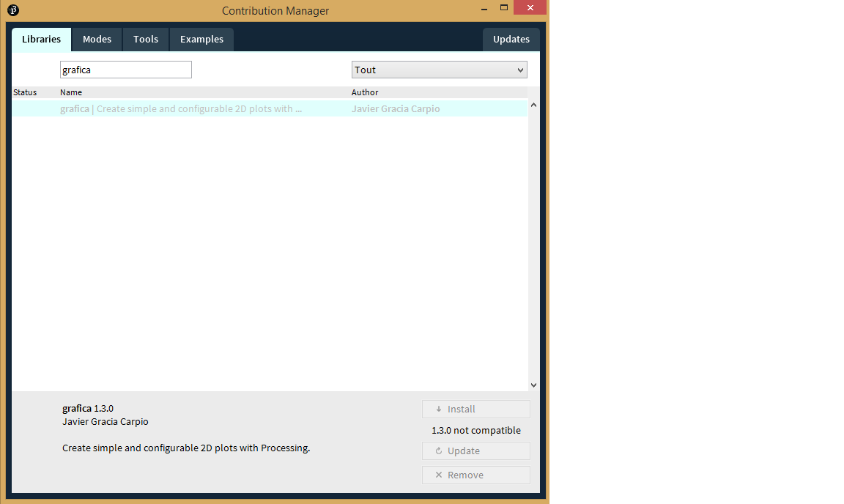Sort list by Name column header
This screenshot has height=504, width=844.
point(71,92)
